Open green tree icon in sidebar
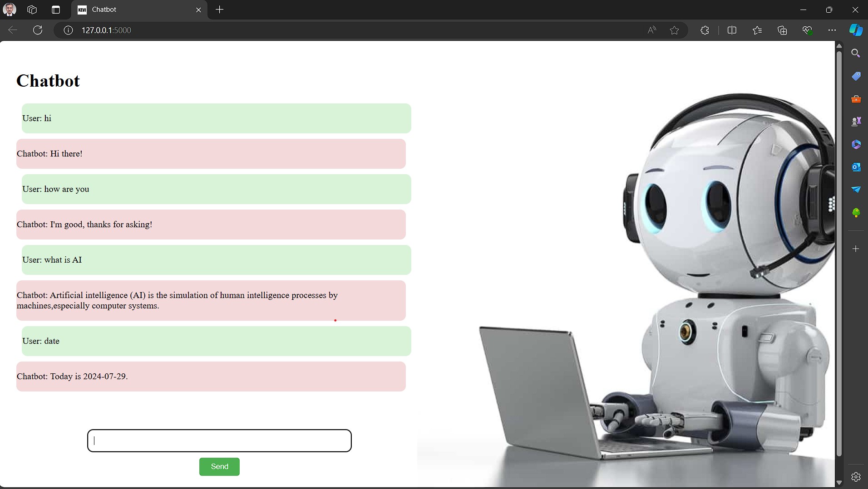 pos(856,212)
